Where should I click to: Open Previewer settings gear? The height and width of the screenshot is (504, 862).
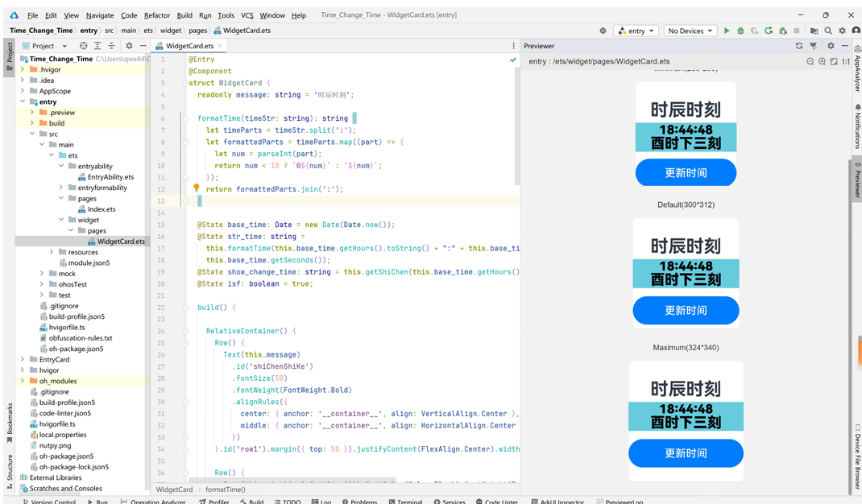click(x=831, y=46)
